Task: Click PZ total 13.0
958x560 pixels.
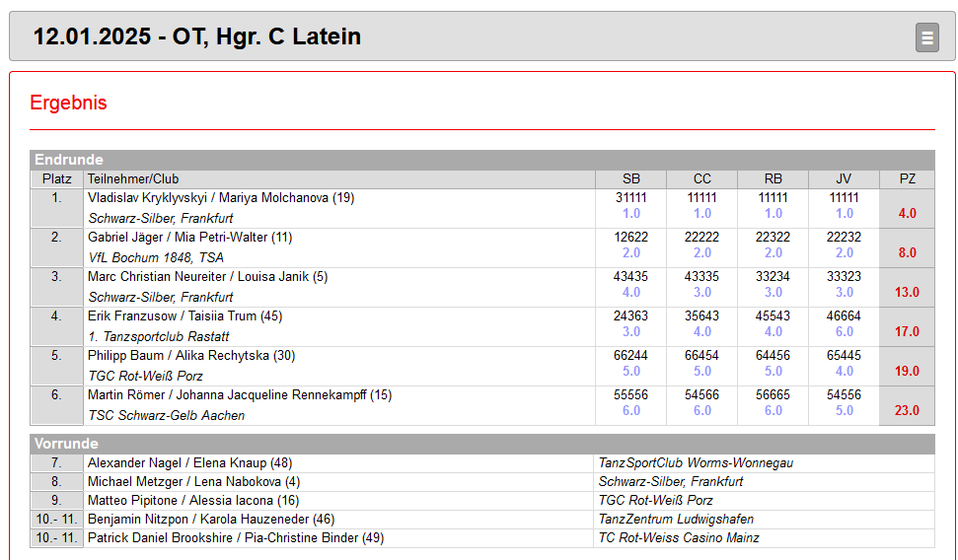Action: (x=908, y=293)
